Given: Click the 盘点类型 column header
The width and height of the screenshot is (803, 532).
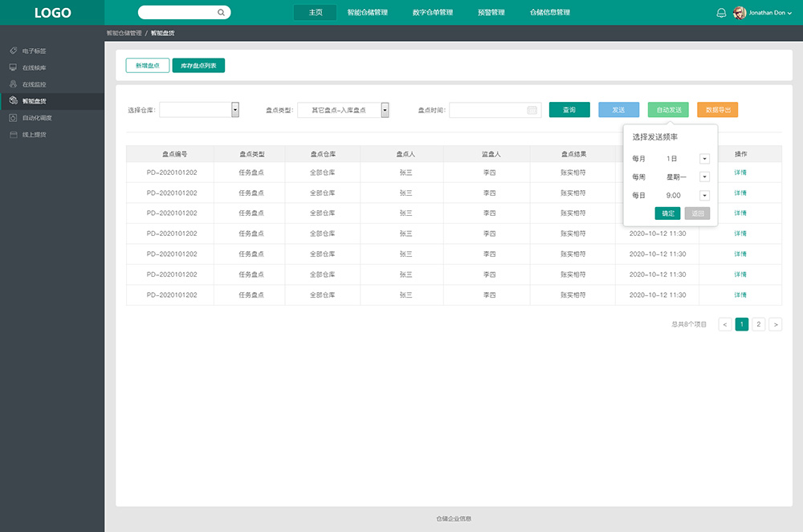Looking at the screenshot, I should point(251,154).
